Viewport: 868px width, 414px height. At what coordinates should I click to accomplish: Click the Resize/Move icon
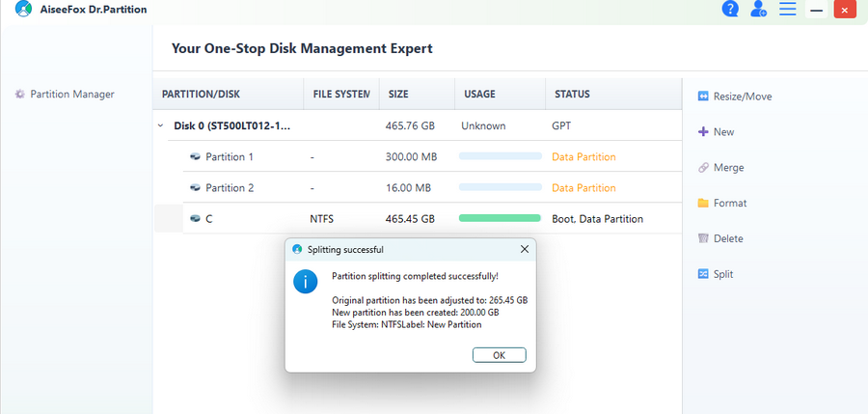(703, 97)
